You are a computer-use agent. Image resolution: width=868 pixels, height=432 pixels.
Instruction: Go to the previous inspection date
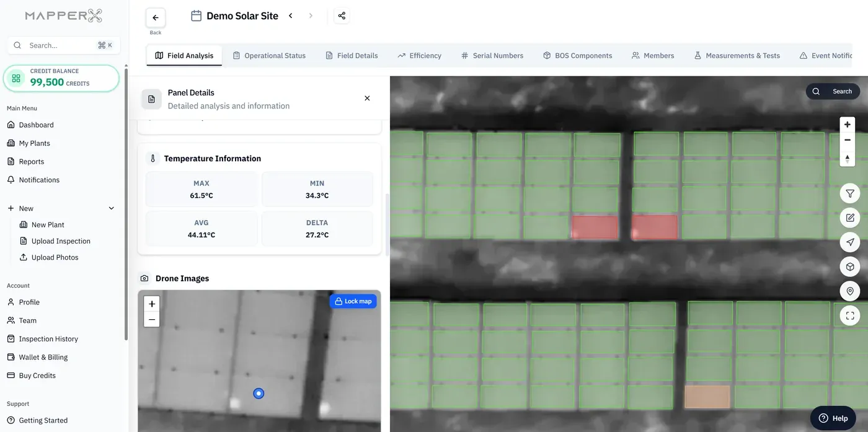(290, 16)
